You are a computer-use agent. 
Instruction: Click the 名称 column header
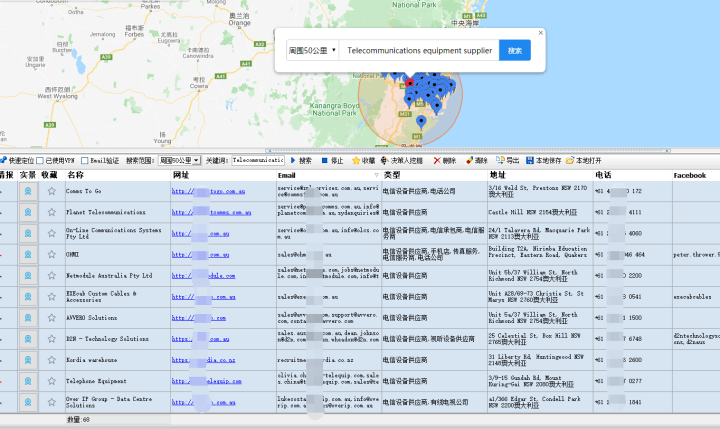tap(76, 175)
